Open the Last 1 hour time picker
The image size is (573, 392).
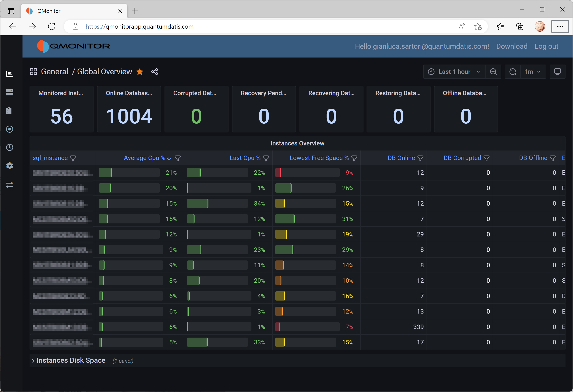coord(454,72)
